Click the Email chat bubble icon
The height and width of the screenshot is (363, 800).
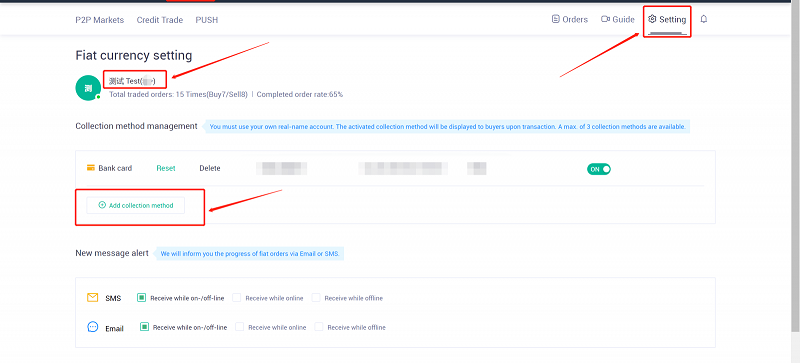click(92, 327)
